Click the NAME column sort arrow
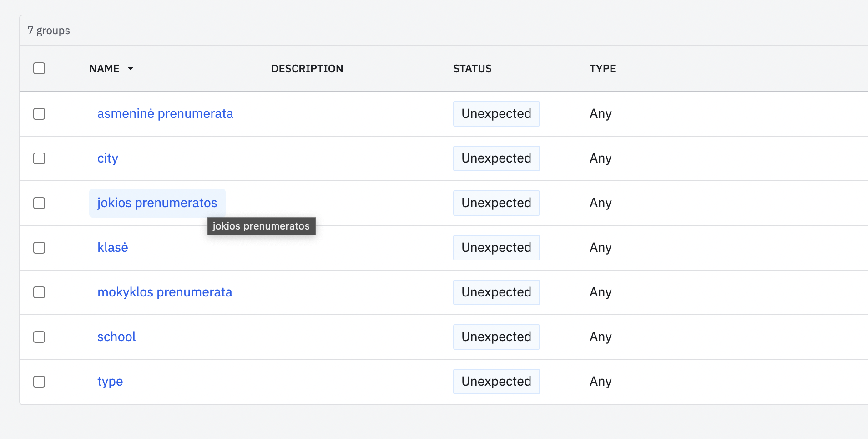This screenshot has height=439, width=868. coord(131,69)
